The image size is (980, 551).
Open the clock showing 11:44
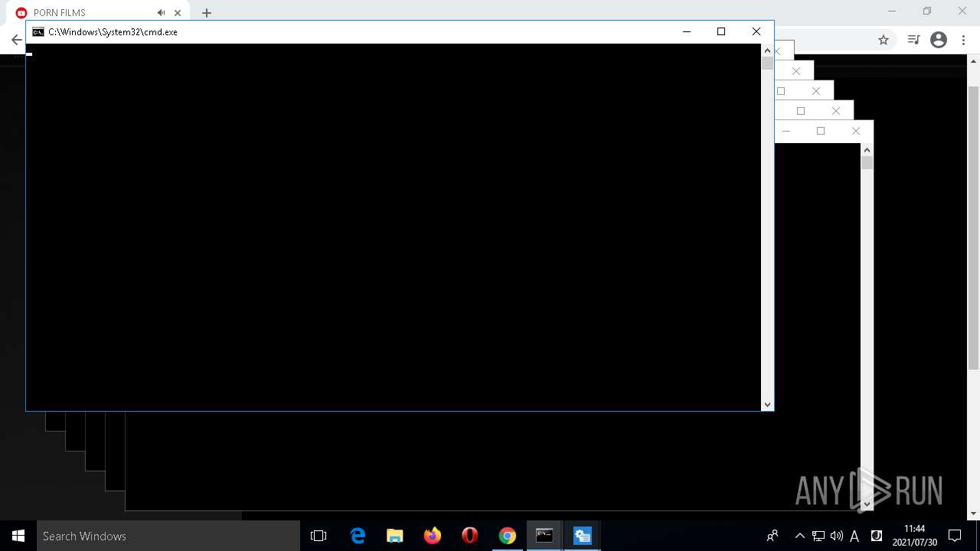coord(915,536)
